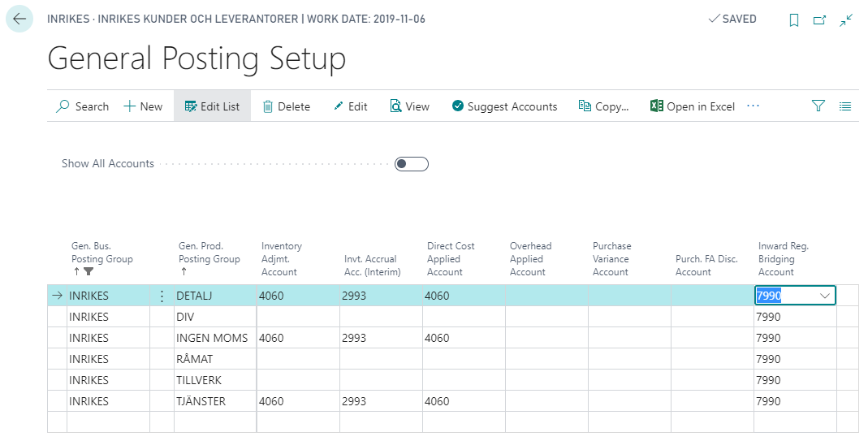Screen dimensions: 868x441
Task: Select the RÅMAT product group cell
Action: pyautogui.click(x=215, y=359)
